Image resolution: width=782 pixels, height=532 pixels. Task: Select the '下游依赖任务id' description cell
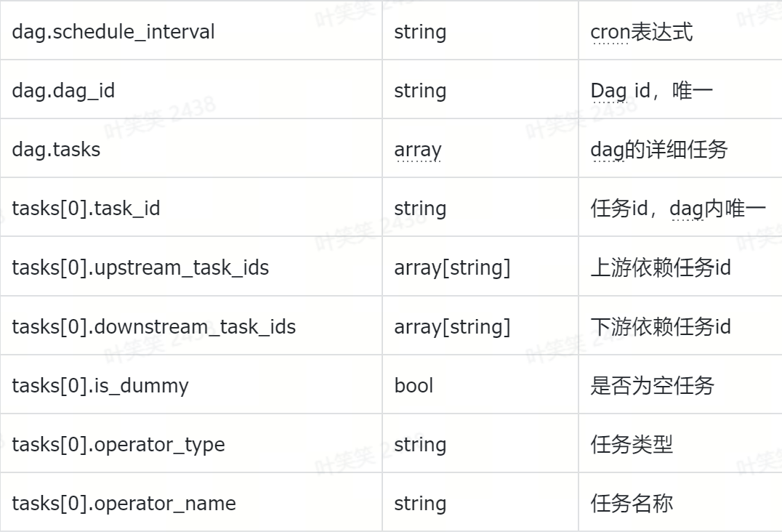[x=661, y=327]
